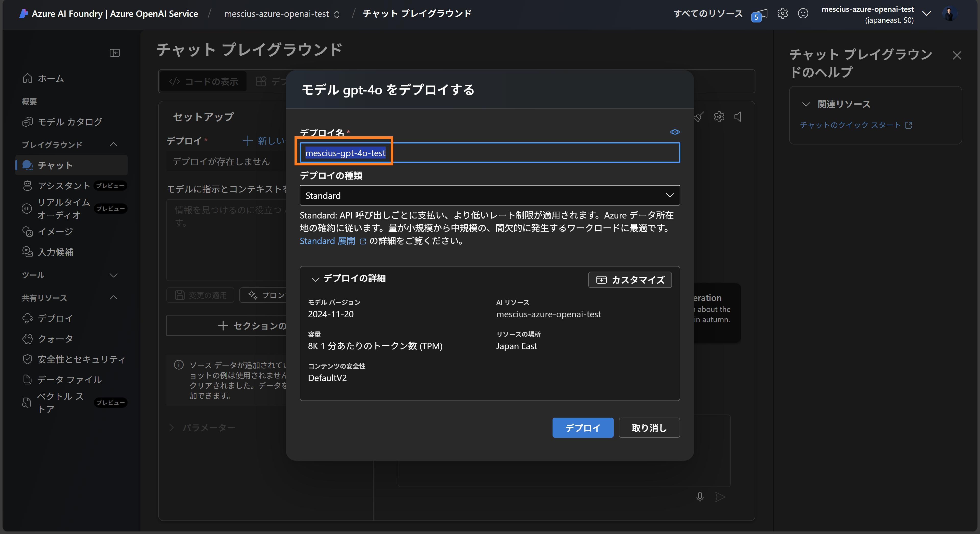Collapse the 共有リソース section
Screen dimensions: 980x534
click(x=113, y=298)
